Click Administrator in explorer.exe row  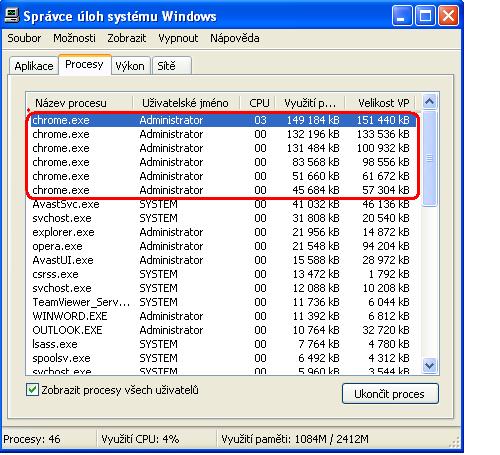pyautogui.click(x=171, y=232)
